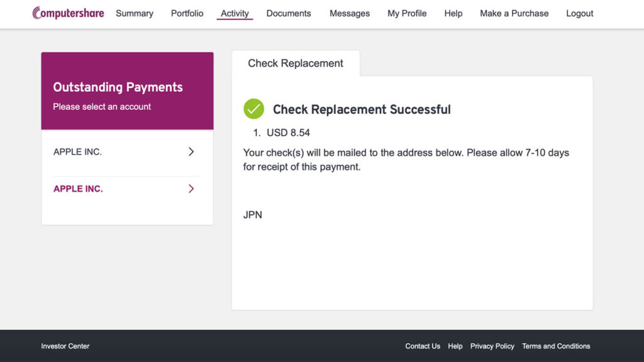The width and height of the screenshot is (644, 362).
Task: Expand highlighted APPLE INC. account chevron
Action: (191, 189)
